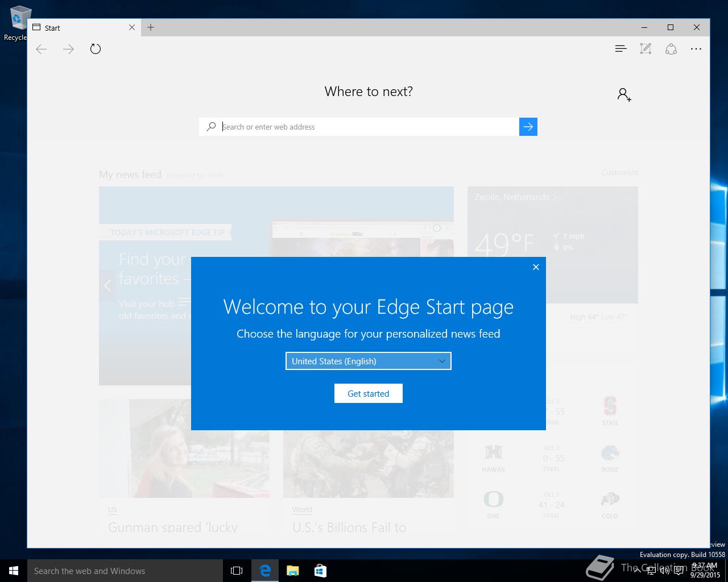Make a Web Note with pen icon
Screen dimensions: 728x582
coord(646,49)
